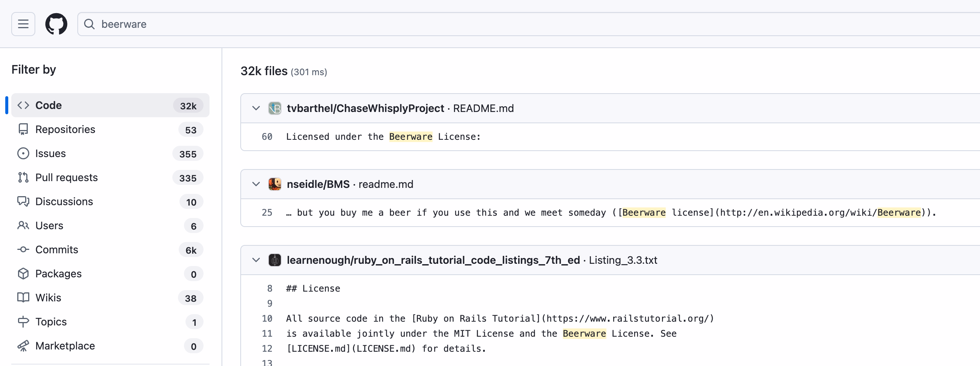Image resolution: width=980 pixels, height=366 pixels.
Task: Click the Repositories book icon
Action: [x=23, y=129]
